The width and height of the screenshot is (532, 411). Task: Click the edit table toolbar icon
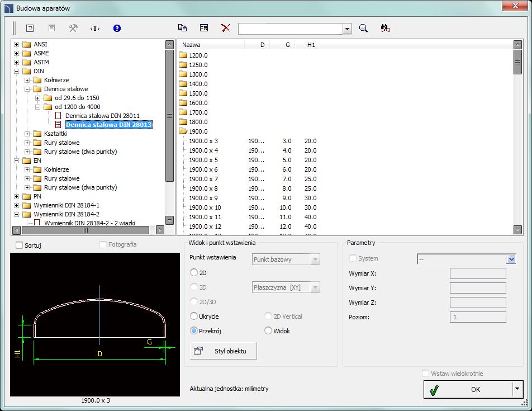[x=204, y=28]
